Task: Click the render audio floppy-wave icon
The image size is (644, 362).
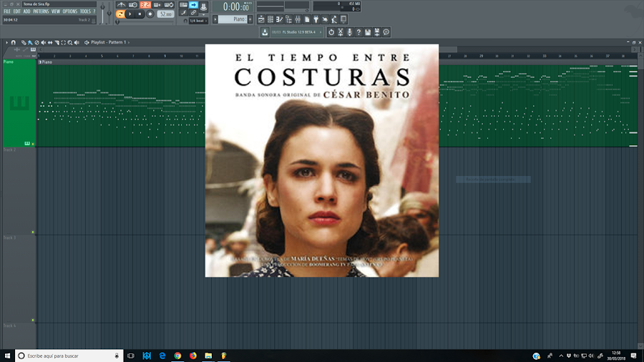Action: click(377, 32)
